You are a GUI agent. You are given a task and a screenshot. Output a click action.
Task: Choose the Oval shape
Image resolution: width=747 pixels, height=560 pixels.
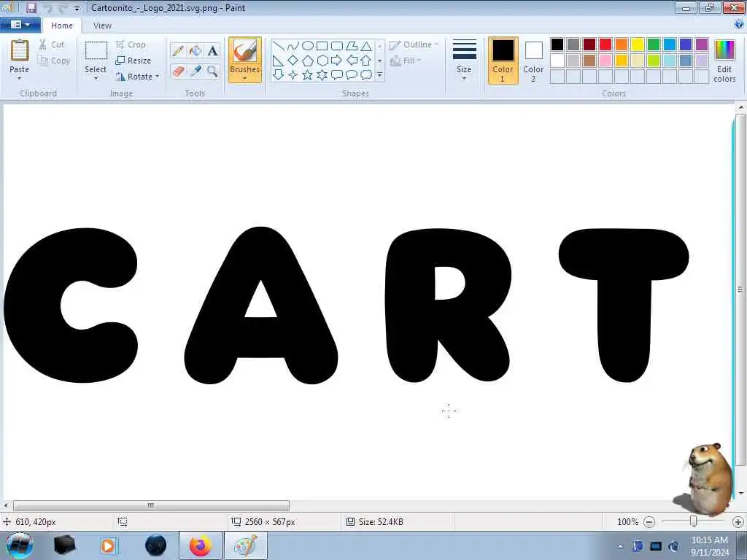tap(308, 46)
